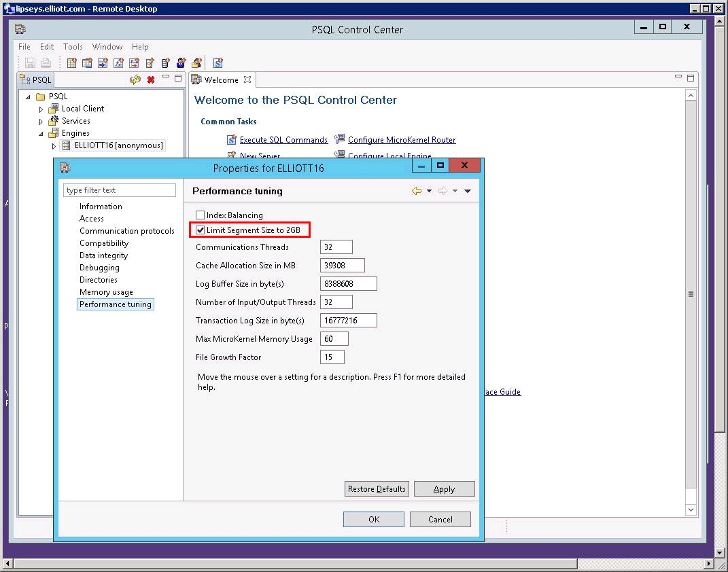Open the forward history dropdown arrow

coord(455,191)
